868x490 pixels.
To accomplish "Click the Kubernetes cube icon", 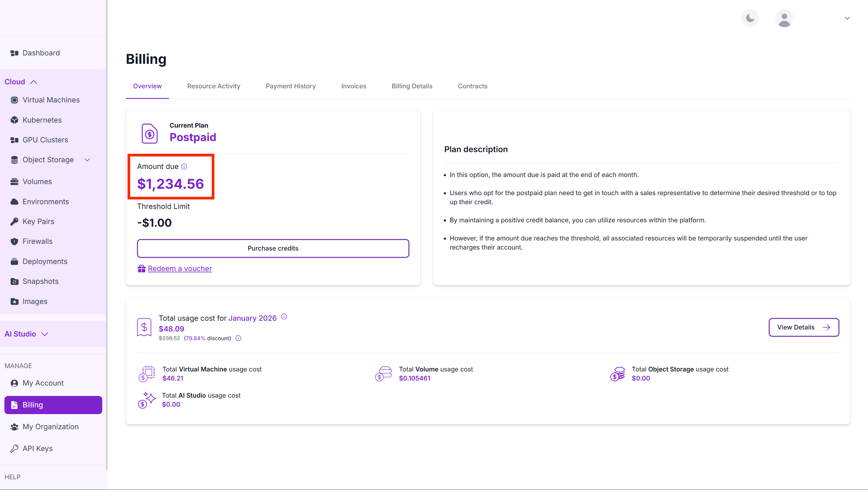I will tap(14, 120).
